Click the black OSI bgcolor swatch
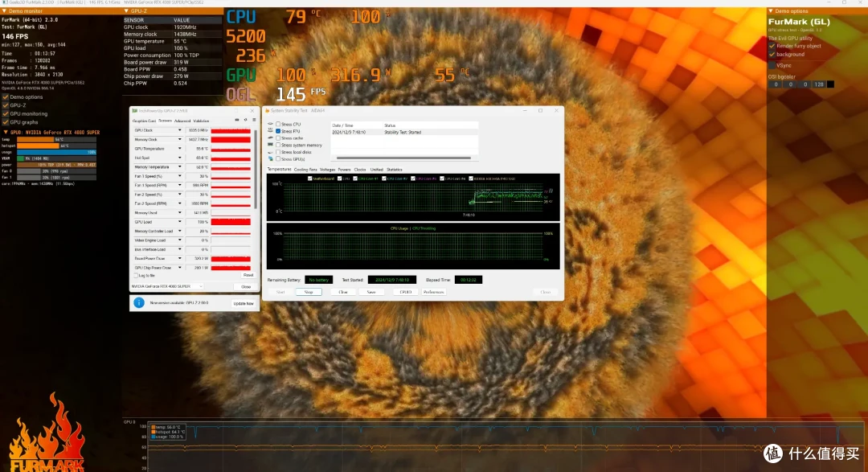Screen dimensions: 868x472 (x=830, y=84)
